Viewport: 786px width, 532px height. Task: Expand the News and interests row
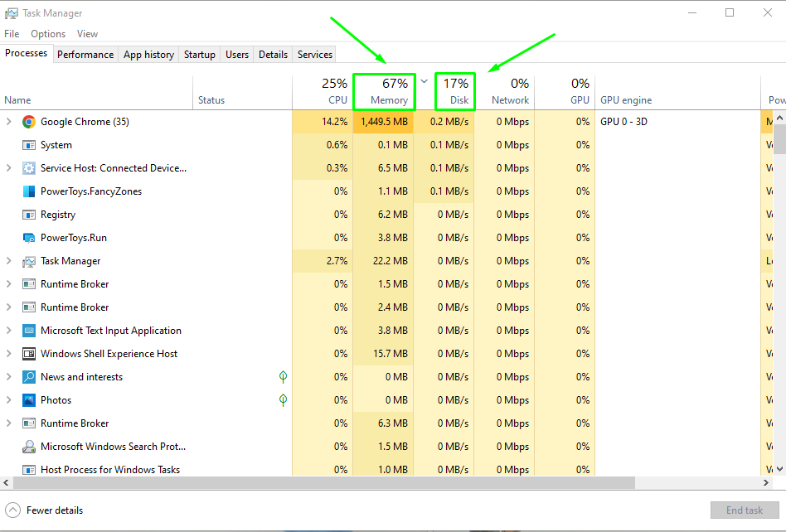click(x=8, y=377)
